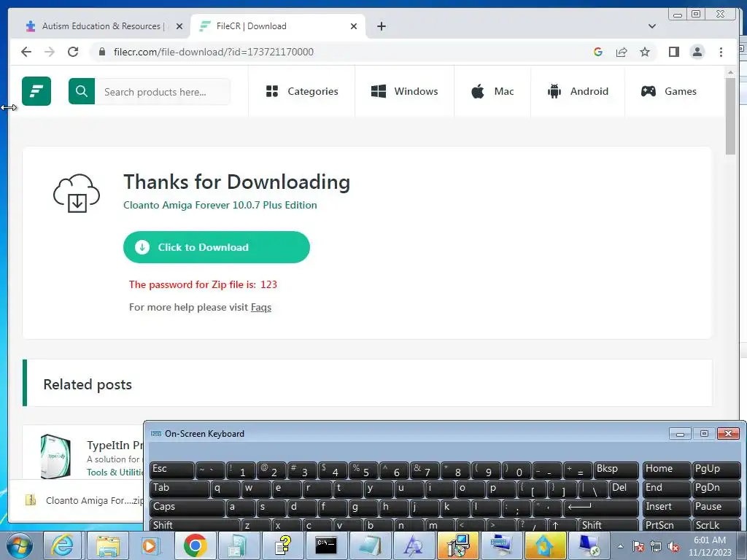747x560 pixels.
Task: Open the Command Prompt taskbar icon
Action: pos(326,545)
